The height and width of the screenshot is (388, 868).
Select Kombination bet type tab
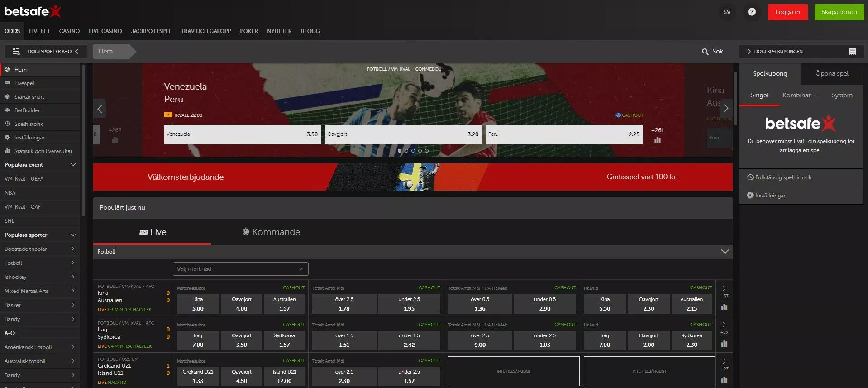click(799, 96)
